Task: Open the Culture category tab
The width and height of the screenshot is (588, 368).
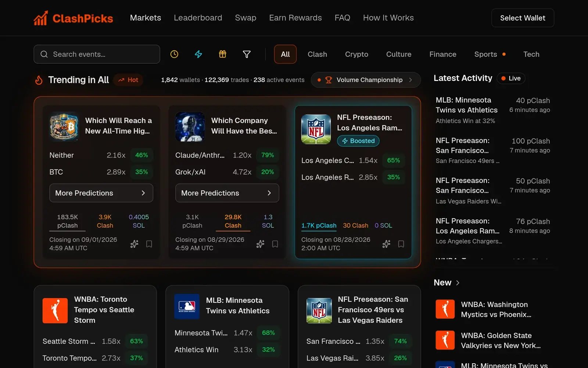Action: 399,54
